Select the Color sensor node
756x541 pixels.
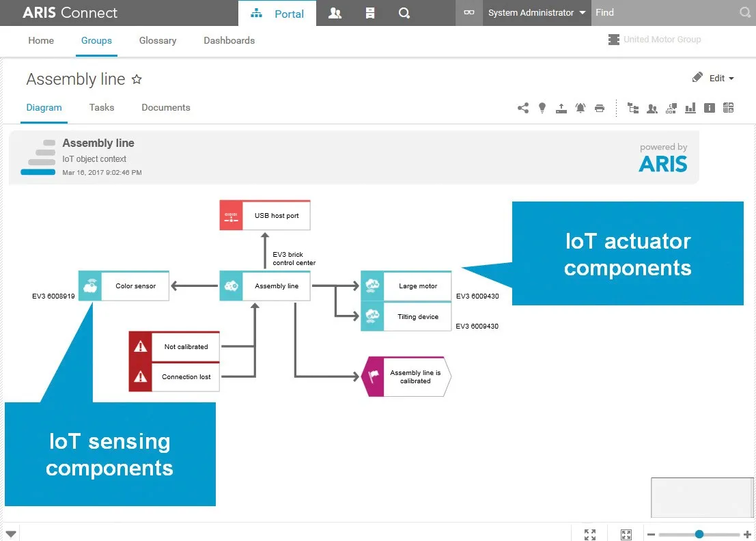pos(124,286)
